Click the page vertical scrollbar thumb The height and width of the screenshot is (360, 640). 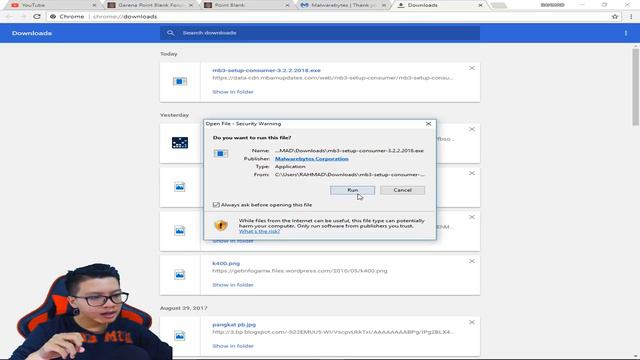click(636, 87)
